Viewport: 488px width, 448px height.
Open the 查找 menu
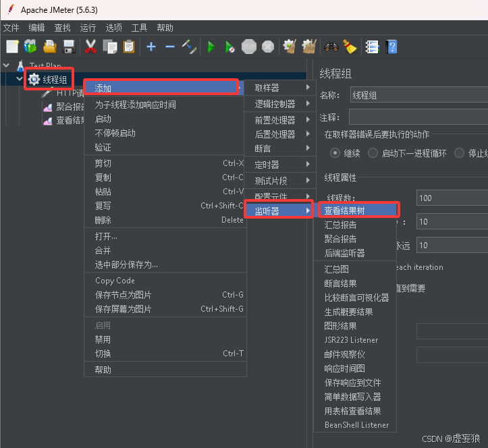[63, 28]
